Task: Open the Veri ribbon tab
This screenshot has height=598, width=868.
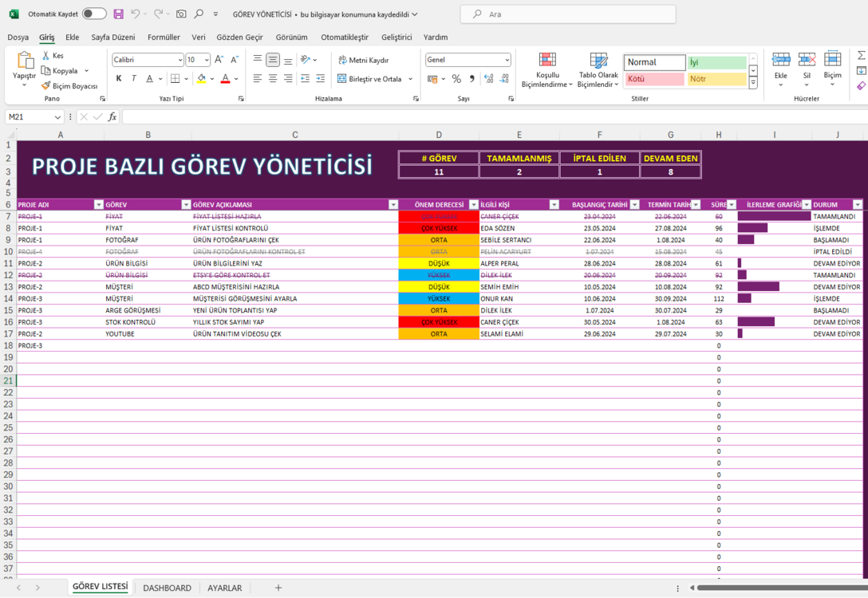Action: point(198,37)
